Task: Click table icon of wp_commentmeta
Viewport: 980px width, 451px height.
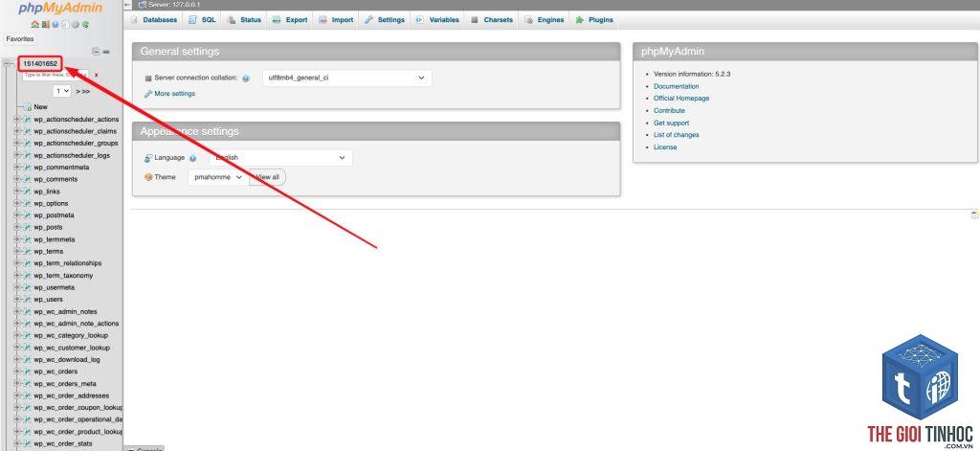Action: [x=27, y=167]
